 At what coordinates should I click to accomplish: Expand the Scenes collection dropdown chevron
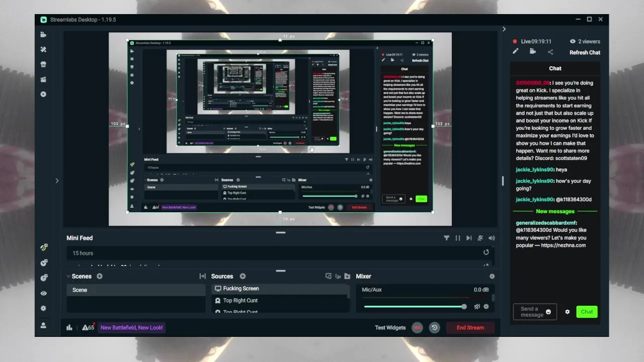coord(68,276)
